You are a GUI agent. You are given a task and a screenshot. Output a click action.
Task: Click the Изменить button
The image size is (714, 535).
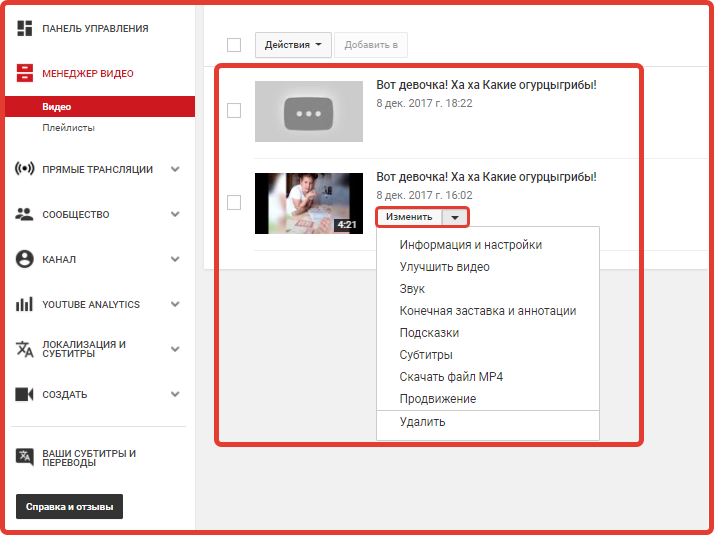pos(409,217)
